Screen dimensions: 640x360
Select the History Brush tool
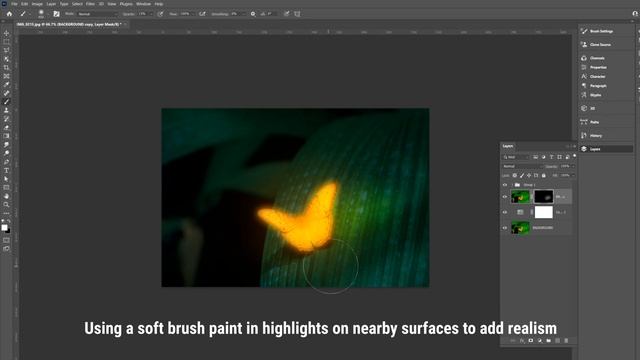(x=6, y=119)
